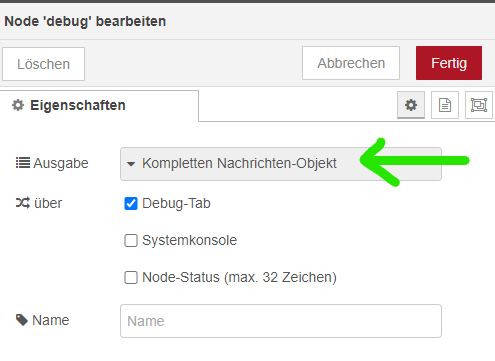Open Ausgabe dropdown Kompletten Nachrichten-Objekt
This screenshot has height=361, width=495.
[281, 164]
